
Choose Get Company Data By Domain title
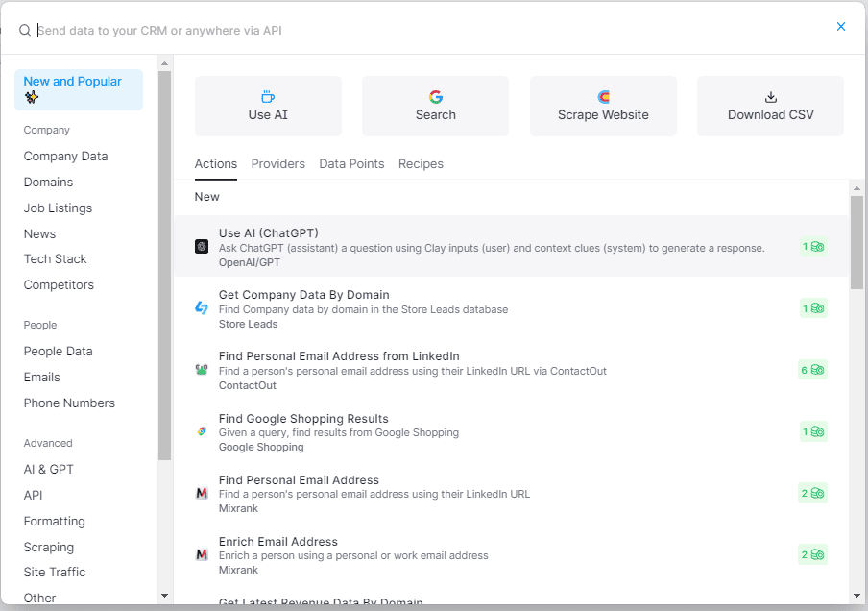click(x=304, y=295)
